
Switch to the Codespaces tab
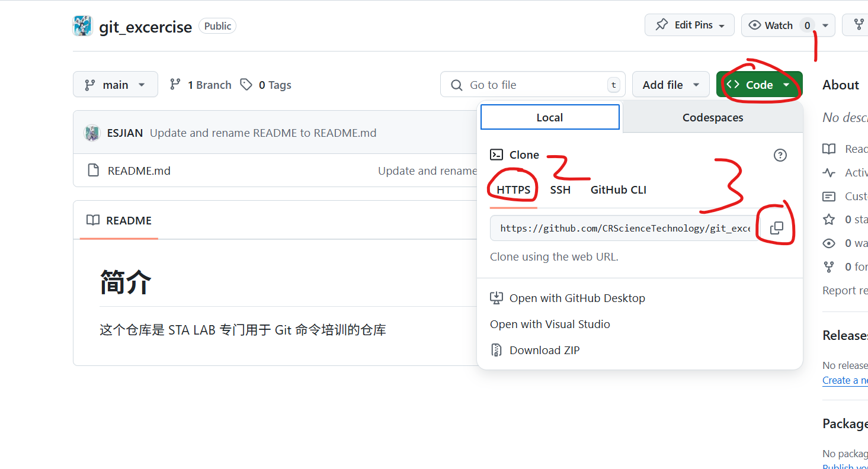coord(713,117)
